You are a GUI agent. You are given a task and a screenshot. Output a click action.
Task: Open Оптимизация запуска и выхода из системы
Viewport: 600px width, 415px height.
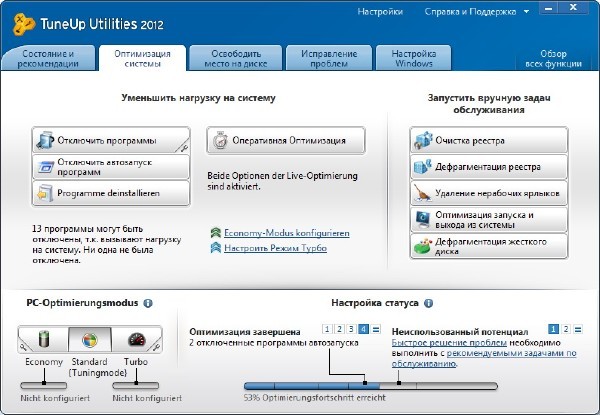tap(489, 220)
